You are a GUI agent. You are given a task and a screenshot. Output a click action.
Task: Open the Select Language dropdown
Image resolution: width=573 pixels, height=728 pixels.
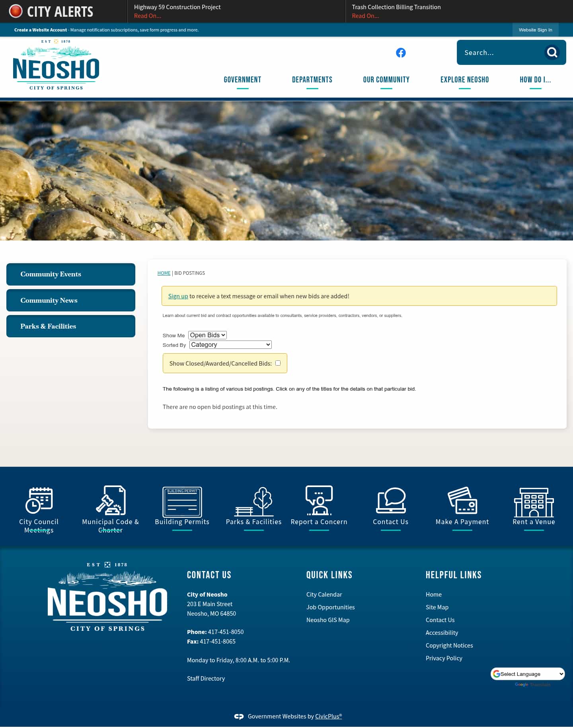pyautogui.click(x=528, y=674)
